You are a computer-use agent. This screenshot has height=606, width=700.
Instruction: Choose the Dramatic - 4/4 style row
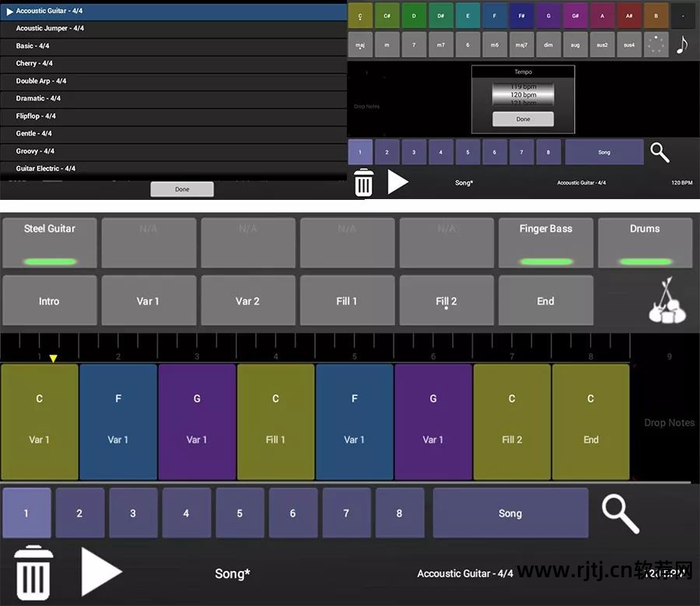(x=173, y=99)
